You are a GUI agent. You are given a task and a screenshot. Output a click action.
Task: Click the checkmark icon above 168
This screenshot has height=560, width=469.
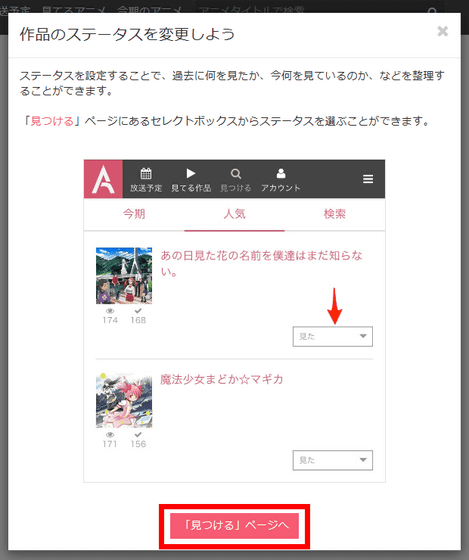pyautogui.click(x=138, y=311)
